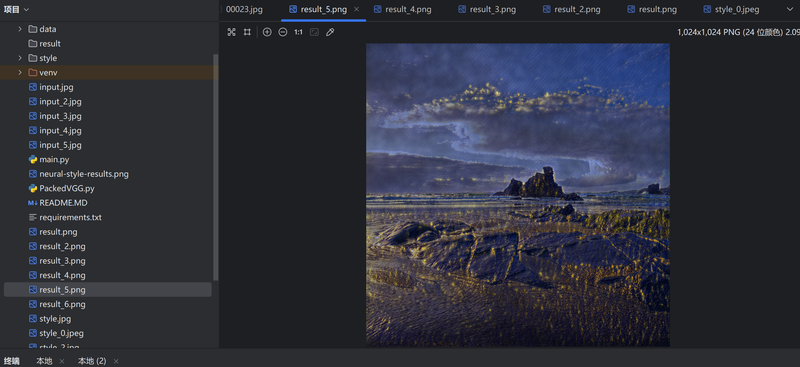Click the fit zoom to window icon

pyautogui.click(x=314, y=32)
